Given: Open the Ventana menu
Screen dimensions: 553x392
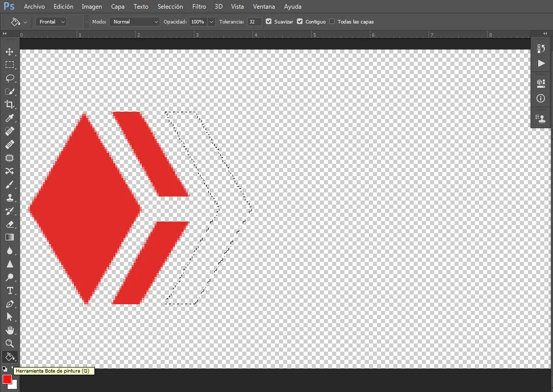Looking at the screenshot, I should [x=264, y=6].
